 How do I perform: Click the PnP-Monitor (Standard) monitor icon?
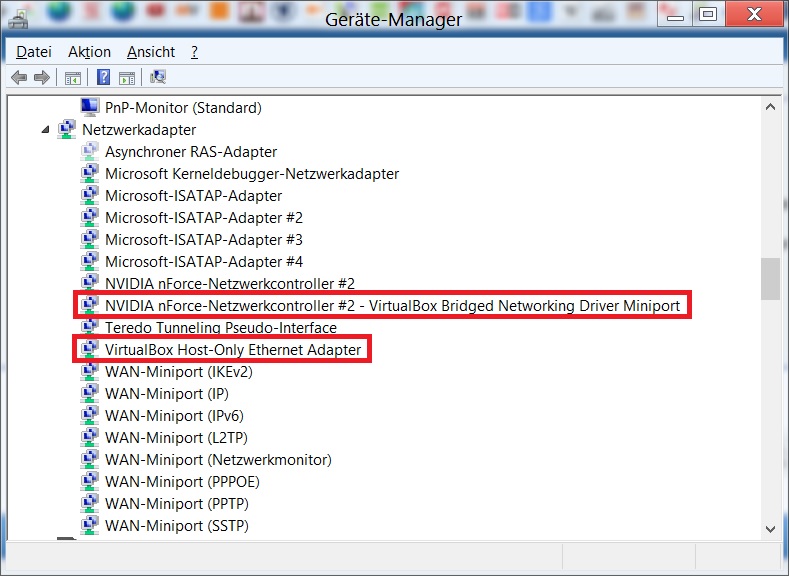tap(90, 107)
